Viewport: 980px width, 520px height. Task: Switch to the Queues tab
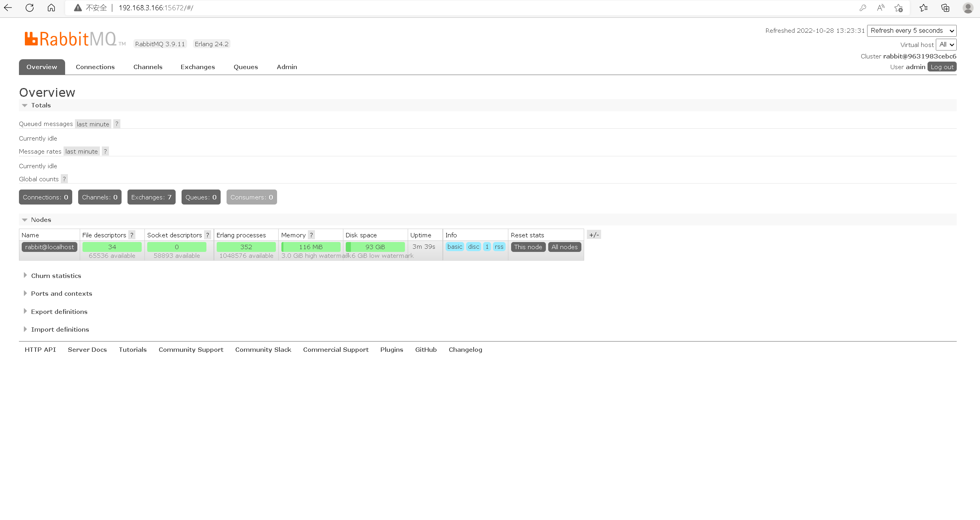[245, 67]
